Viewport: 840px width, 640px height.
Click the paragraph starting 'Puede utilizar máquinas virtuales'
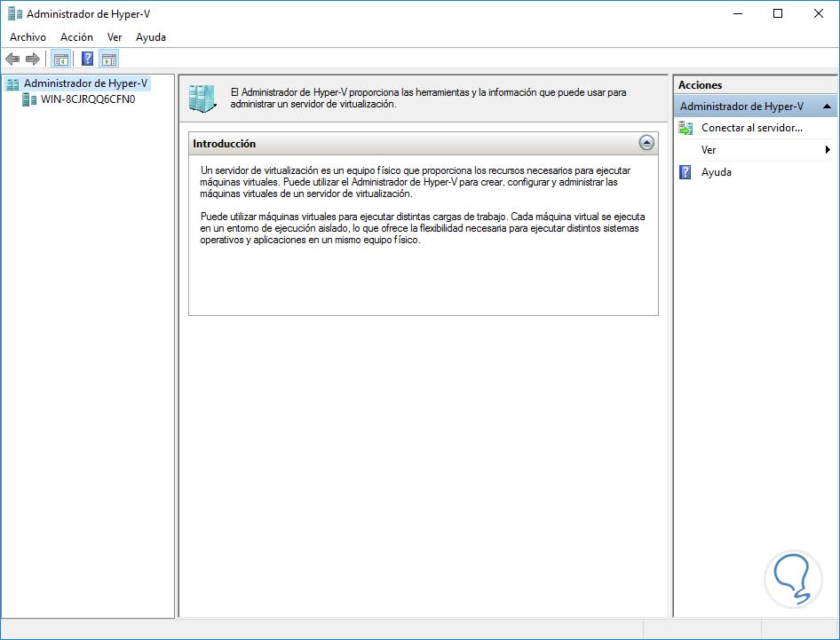[x=422, y=228]
